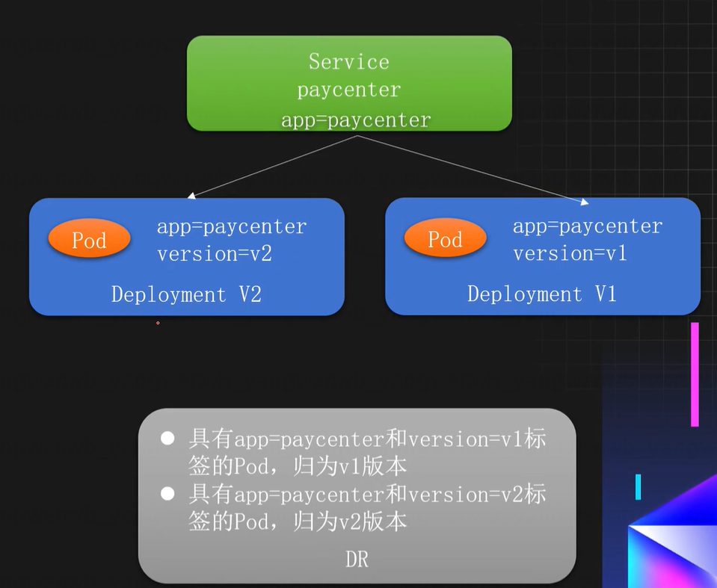Click "app=paycenter" label in Deployment V2 box
The image size is (717, 588).
[232, 226]
